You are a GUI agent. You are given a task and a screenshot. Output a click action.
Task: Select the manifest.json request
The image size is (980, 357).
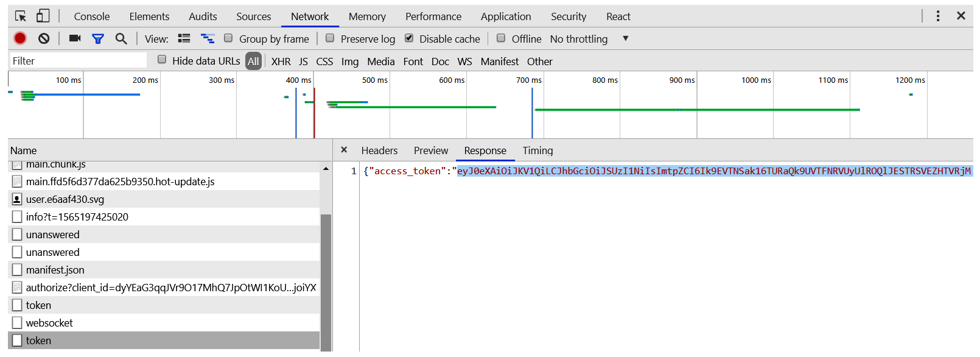coord(55,270)
